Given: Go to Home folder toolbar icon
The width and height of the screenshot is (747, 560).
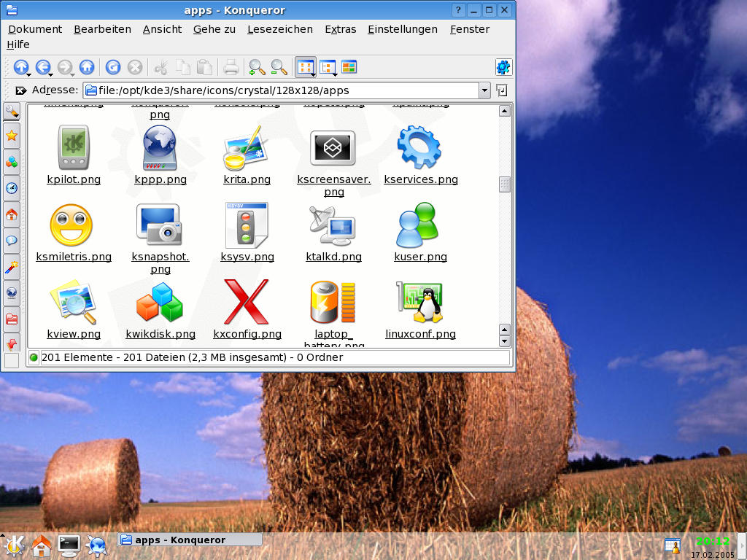Looking at the screenshot, I should point(87,67).
